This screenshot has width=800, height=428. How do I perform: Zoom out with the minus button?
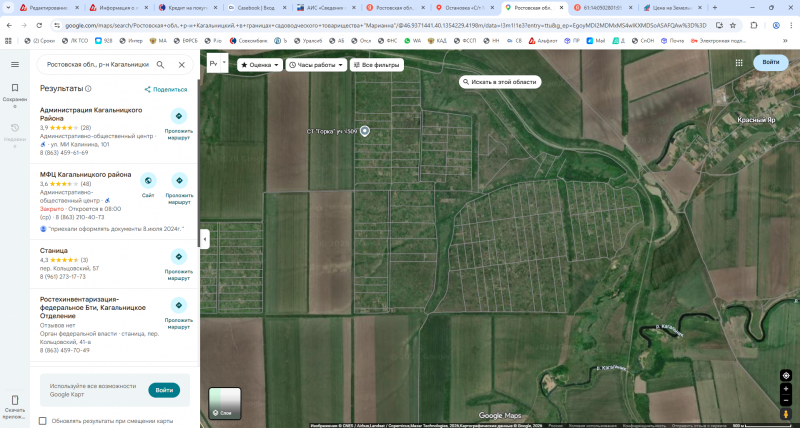tap(786, 400)
